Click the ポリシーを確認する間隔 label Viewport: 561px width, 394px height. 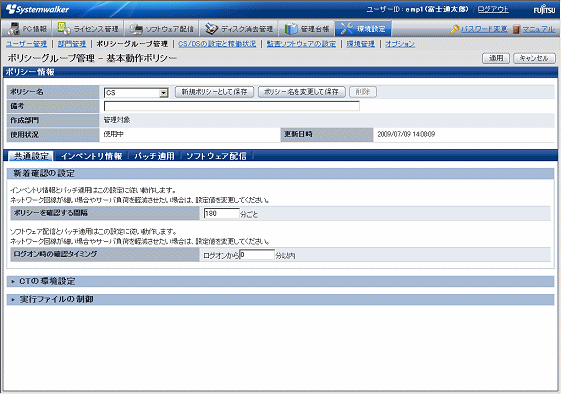click(x=50, y=213)
